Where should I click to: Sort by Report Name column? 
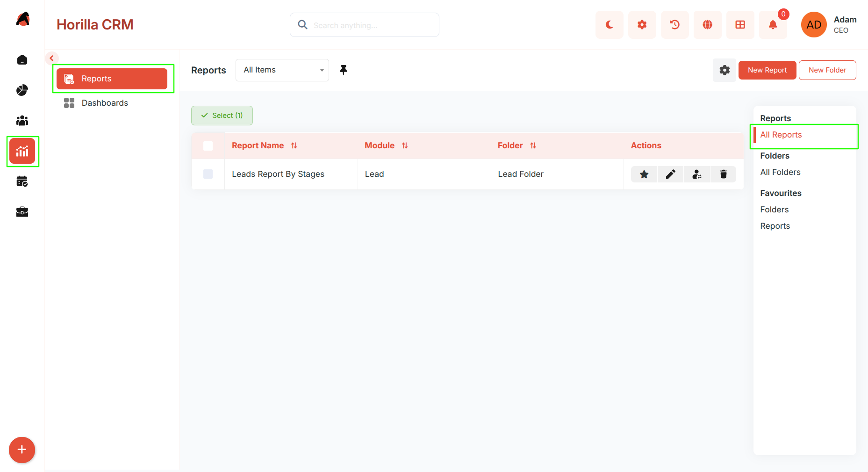(294, 145)
